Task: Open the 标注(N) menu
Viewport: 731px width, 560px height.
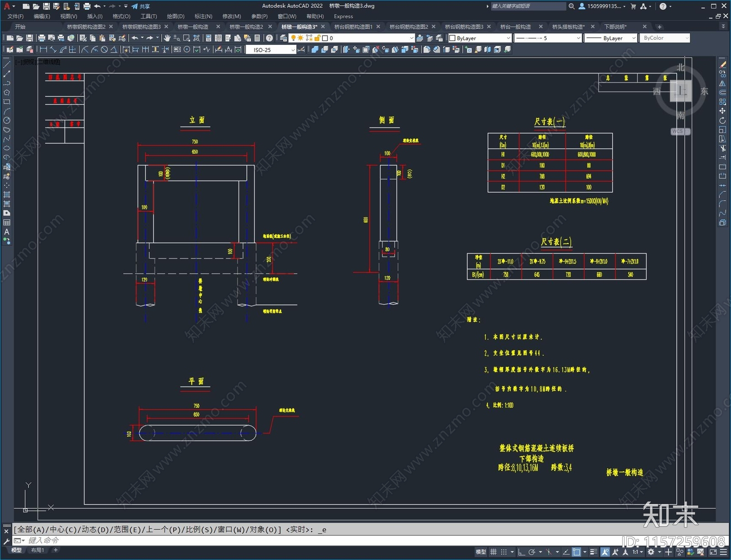Action: [203, 16]
